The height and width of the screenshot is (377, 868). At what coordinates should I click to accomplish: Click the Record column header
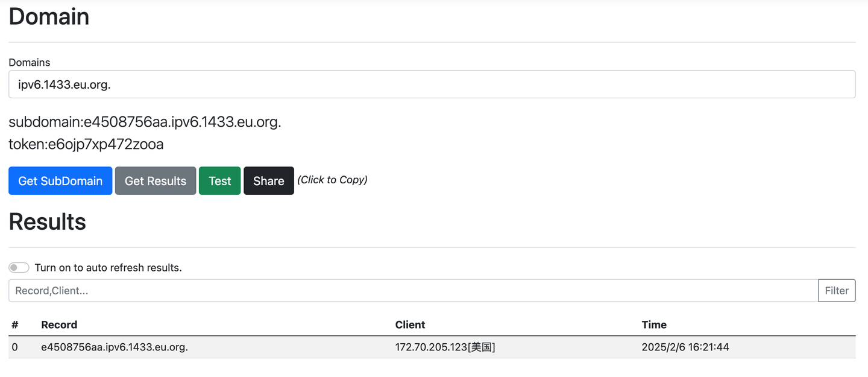point(59,325)
